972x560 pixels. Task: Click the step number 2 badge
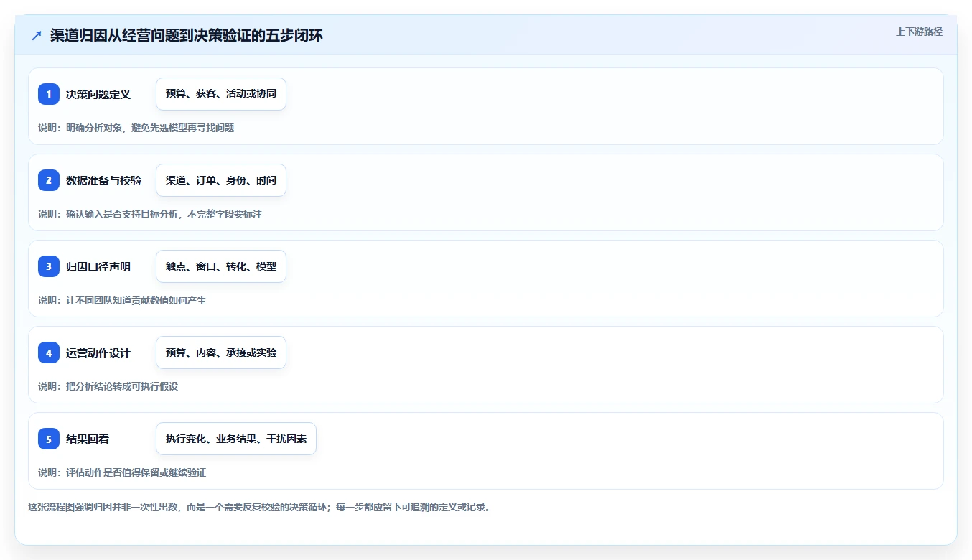click(49, 180)
